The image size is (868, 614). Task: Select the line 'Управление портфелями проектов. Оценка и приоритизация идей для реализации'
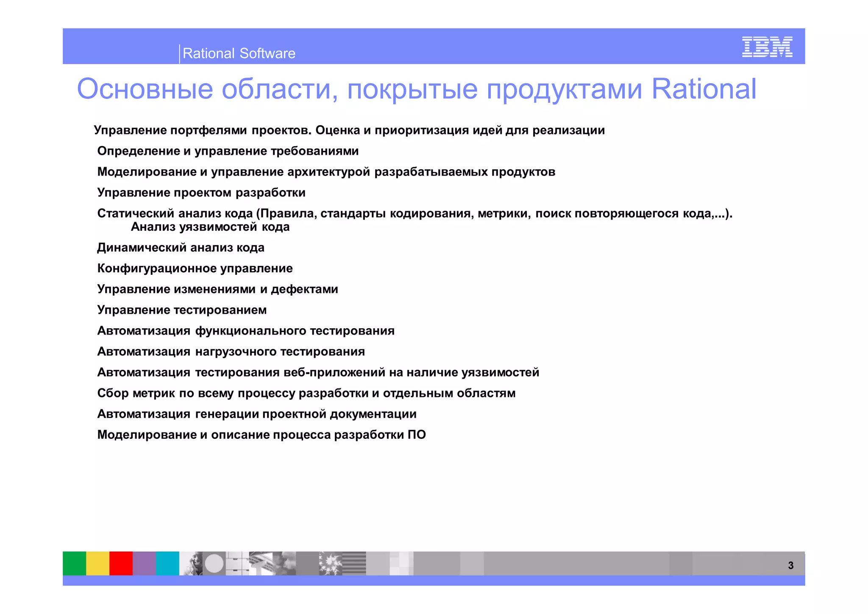[x=349, y=130]
